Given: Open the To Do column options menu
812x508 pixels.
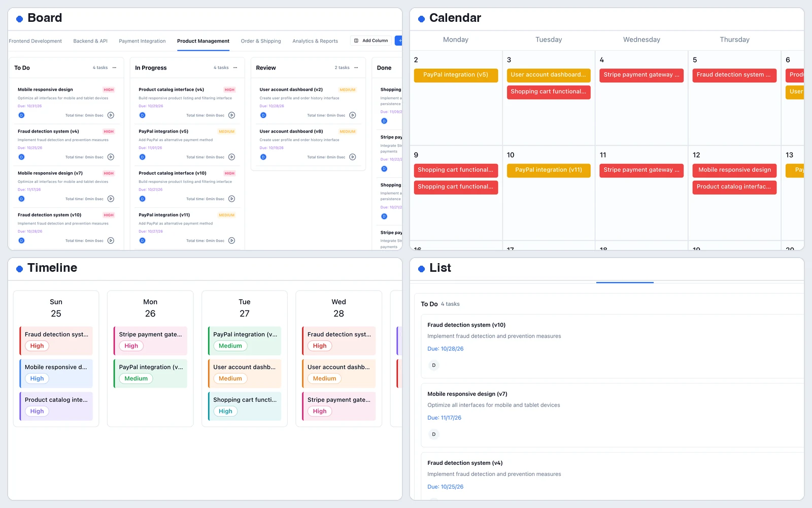Looking at the screenshot, I should (114, 68).
